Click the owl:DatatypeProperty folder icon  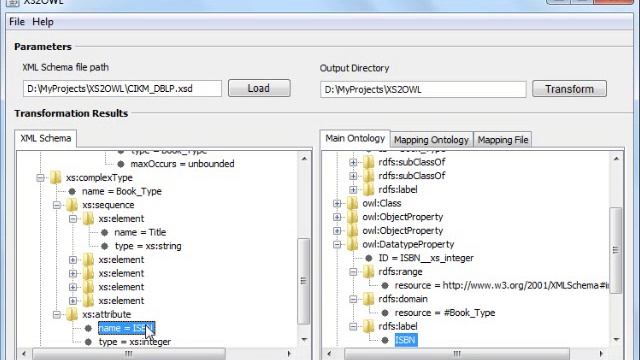(x=352, y=244)
